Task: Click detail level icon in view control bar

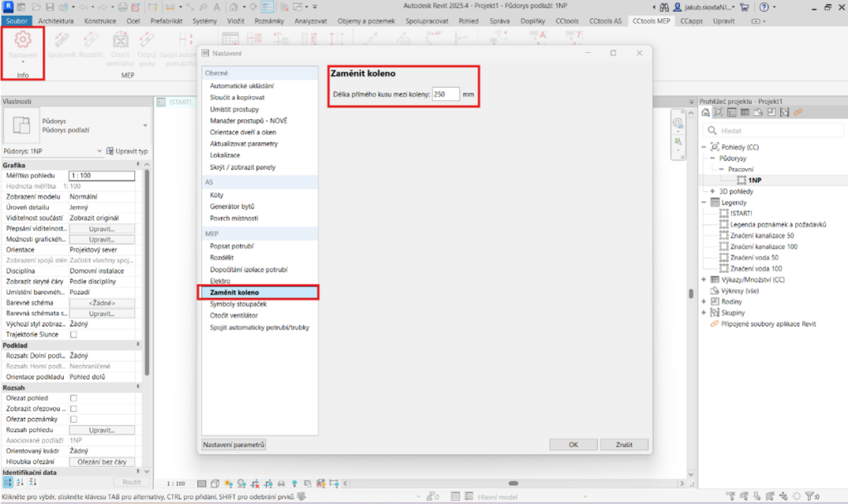Action: (x=202, y=483)
